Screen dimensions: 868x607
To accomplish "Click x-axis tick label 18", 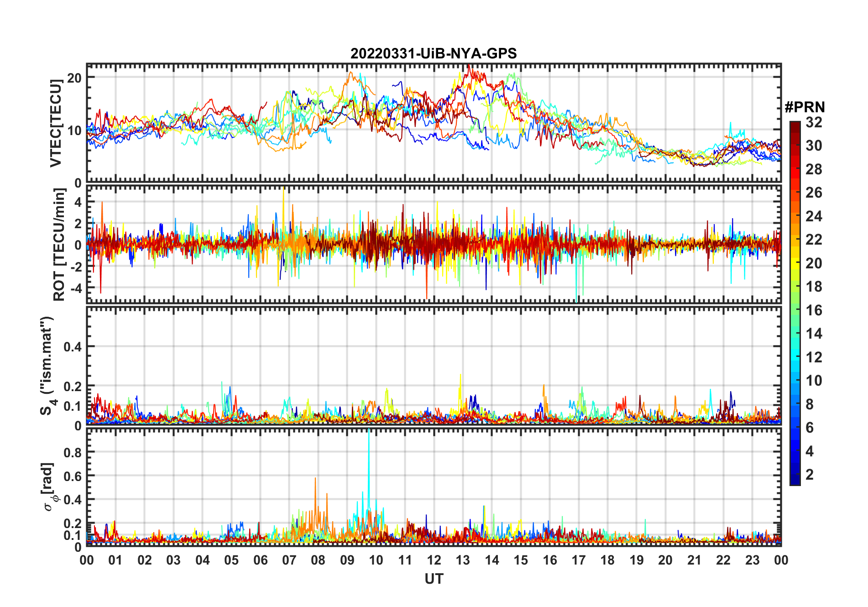I will click(607, 560).
